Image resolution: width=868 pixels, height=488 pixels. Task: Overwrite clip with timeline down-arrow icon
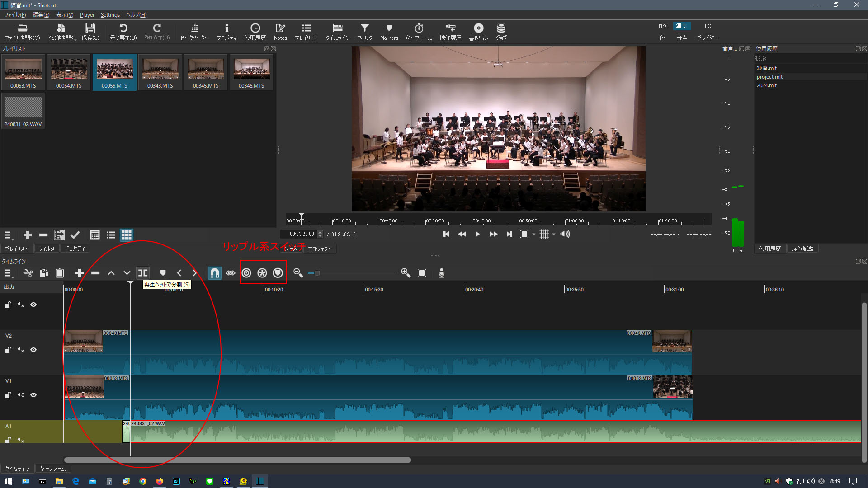click(x=127, y=273)
